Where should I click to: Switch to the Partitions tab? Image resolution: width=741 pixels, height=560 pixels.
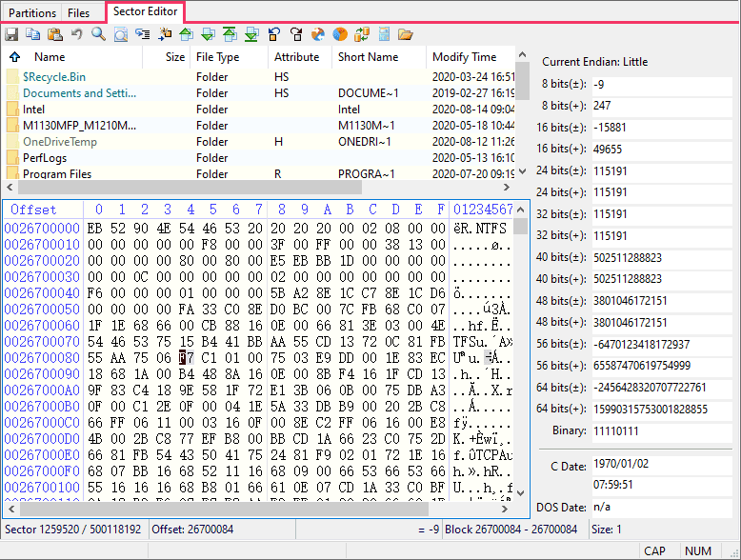(32, 13)
